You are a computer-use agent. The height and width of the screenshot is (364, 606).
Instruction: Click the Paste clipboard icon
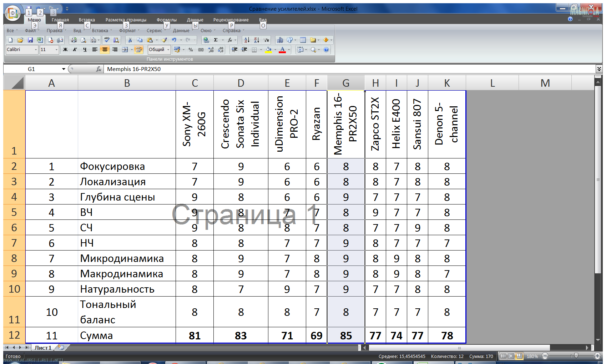click(150, 40)
